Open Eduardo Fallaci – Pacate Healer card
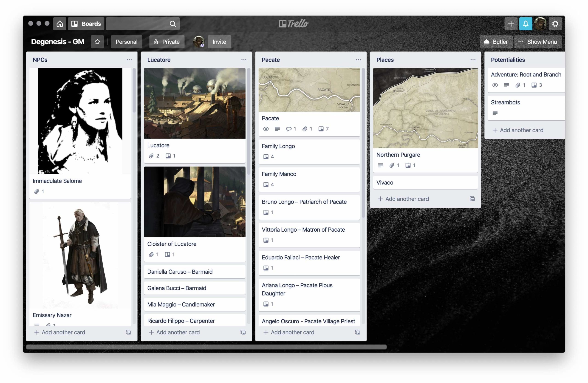The width and height of the screenshot is (588, 383). [309, 263]
